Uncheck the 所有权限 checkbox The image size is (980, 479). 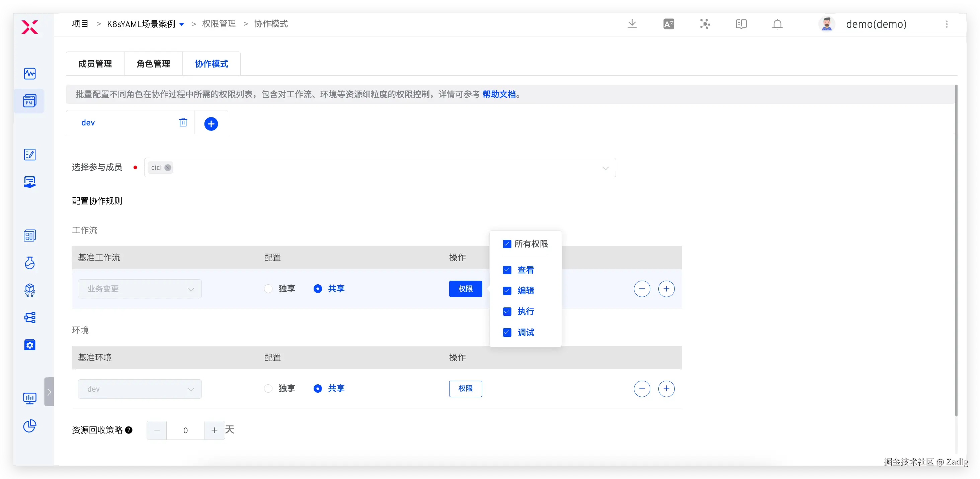pyautogui.click(x=507, y=244)
